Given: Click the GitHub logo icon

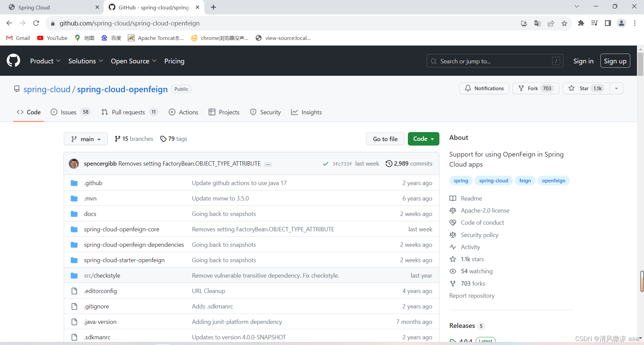Looking at the screenshot, I should [13, 61].
